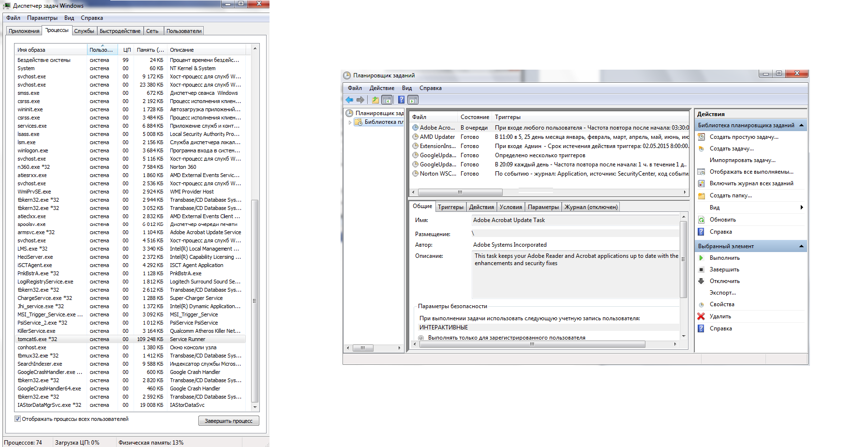Collapse the Task Scheduler Library actions section

tap(801, 125)
